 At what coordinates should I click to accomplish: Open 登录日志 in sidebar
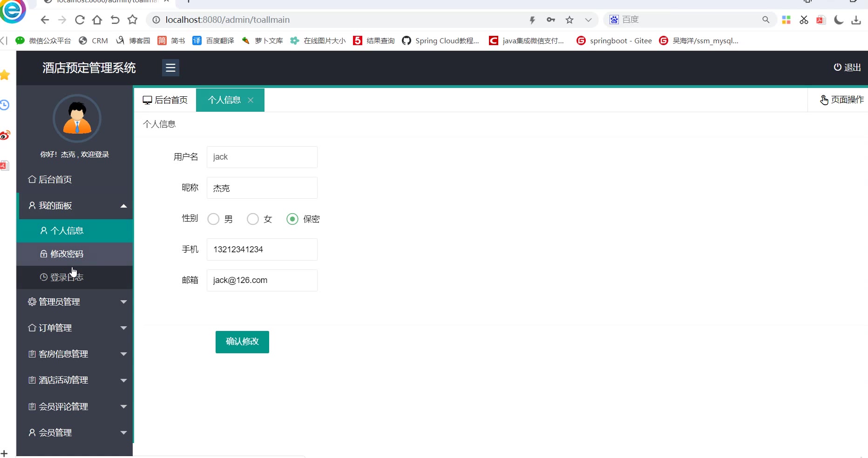coord(75,277)
